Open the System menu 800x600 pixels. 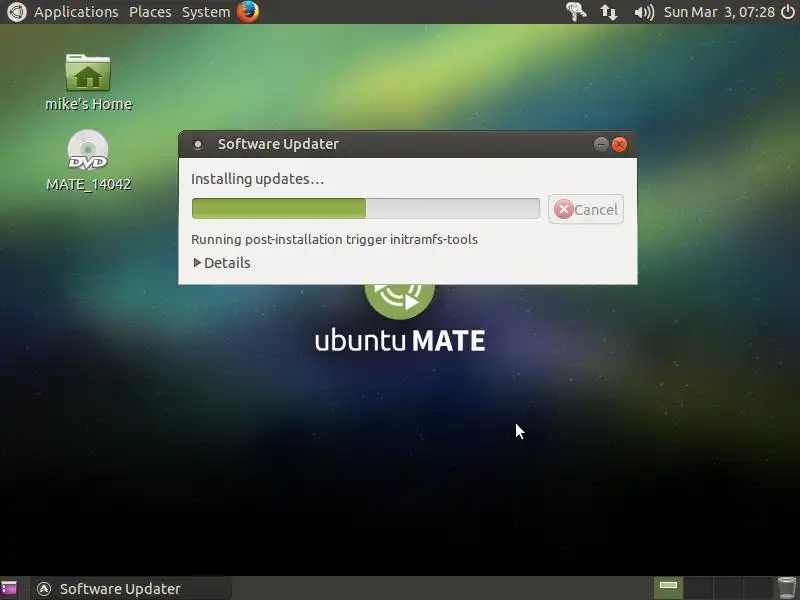(206, 12)
